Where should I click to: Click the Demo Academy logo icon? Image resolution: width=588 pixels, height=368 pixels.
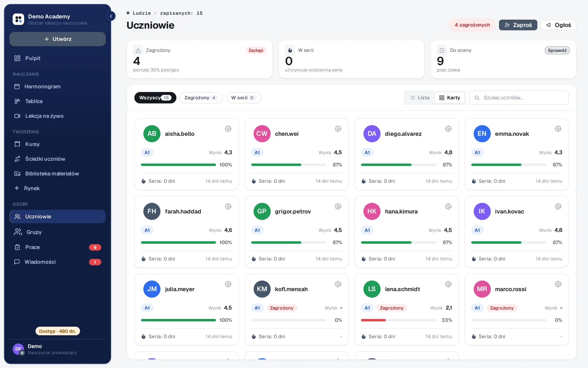[x=18, y=19]
